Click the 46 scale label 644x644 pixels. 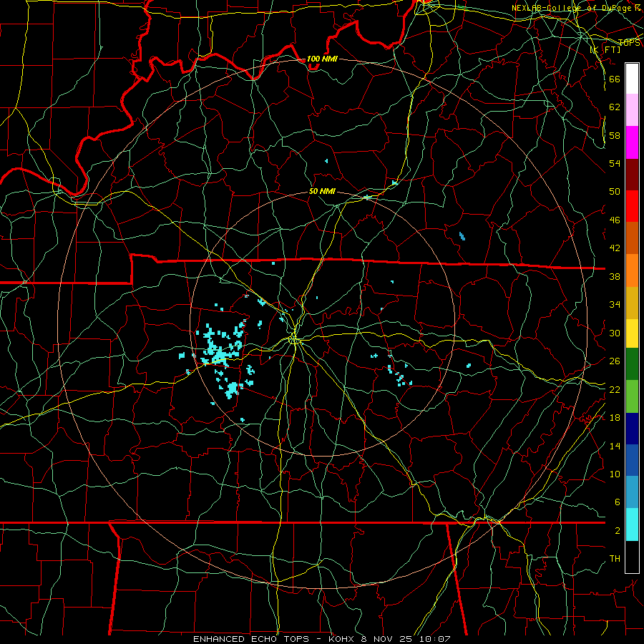615,220
